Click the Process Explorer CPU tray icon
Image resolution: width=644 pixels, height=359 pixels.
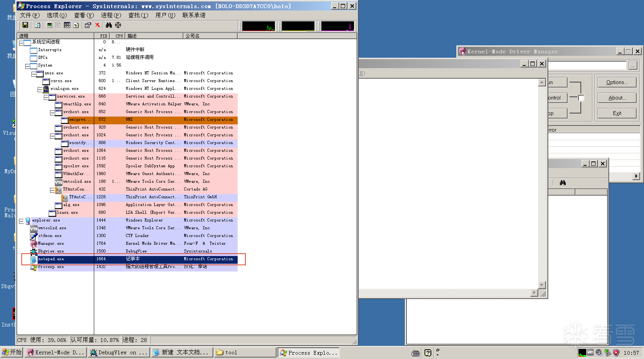pyautogui.click(x=582, y=353)
